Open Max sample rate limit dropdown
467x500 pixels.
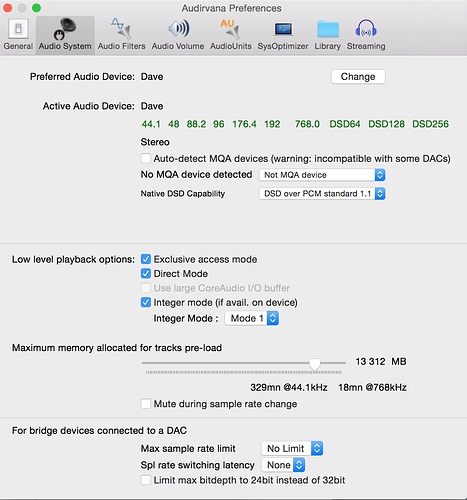point(292,449)
